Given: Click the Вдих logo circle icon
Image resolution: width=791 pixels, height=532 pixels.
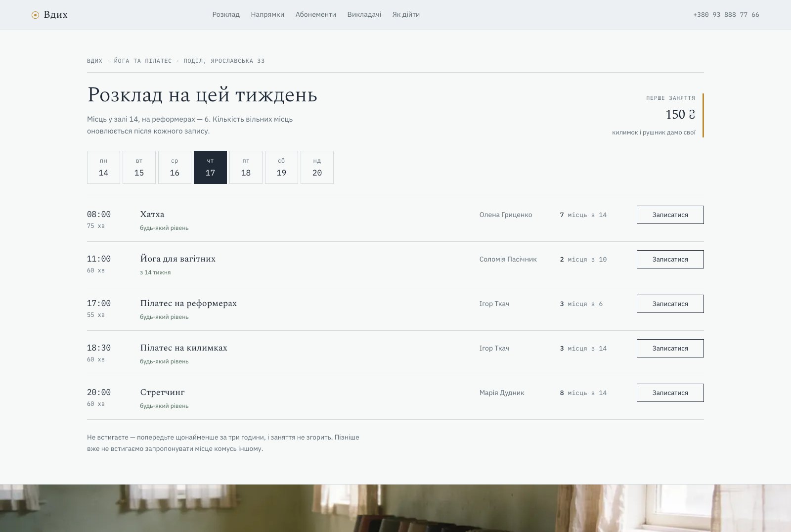Looking at the screenshot, I should coord(35,15).
